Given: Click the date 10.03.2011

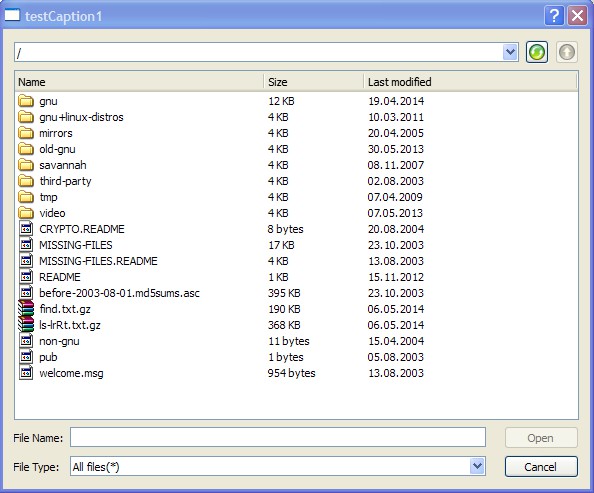Looking at the screenshot, I should 396,117.
